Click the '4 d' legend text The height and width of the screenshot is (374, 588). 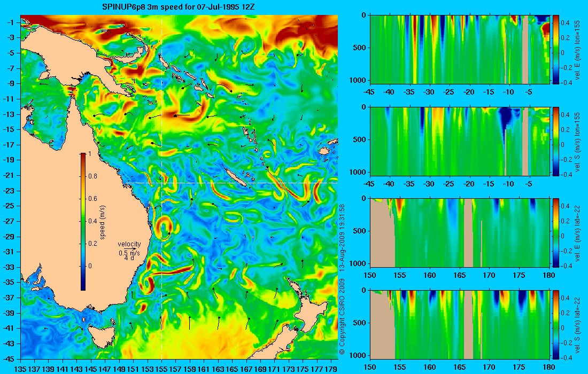tap(129, 258)
